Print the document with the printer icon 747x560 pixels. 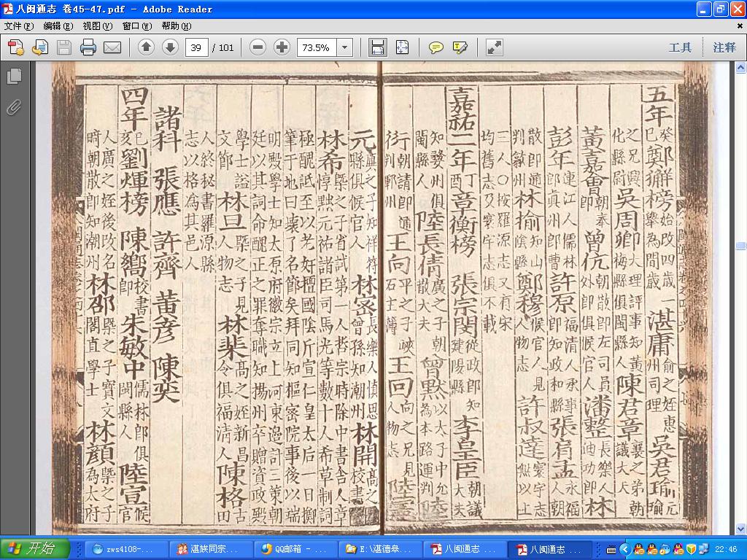(88, 47)
